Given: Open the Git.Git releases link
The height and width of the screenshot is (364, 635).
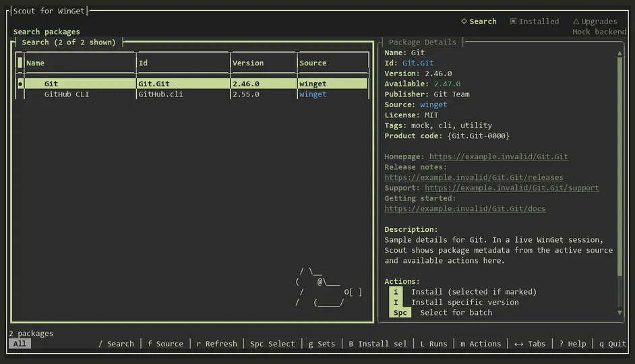Looking at the screenshot, I should tap(473, 177).
